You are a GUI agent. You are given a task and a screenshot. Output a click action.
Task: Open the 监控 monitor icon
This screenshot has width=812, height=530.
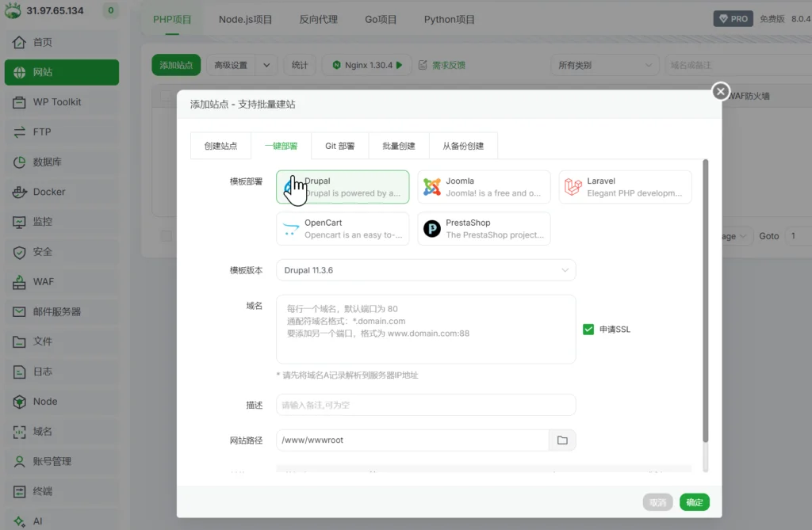19,222
